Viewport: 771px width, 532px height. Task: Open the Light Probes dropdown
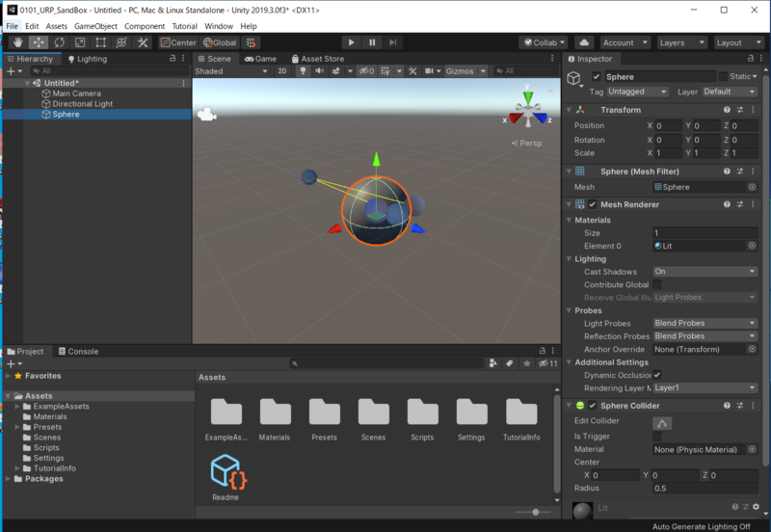(x=705, y=323)
